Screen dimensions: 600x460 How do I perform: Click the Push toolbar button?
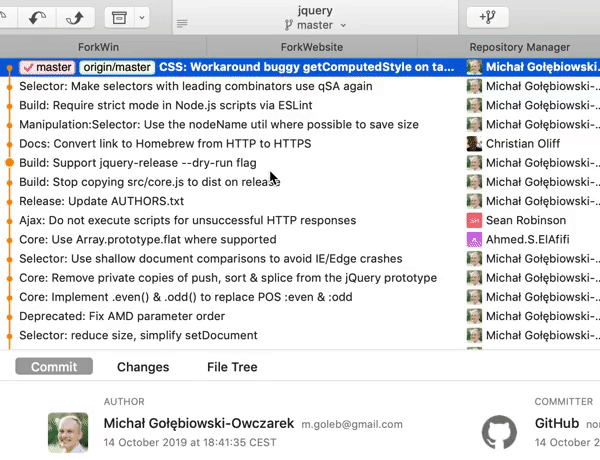75,18
